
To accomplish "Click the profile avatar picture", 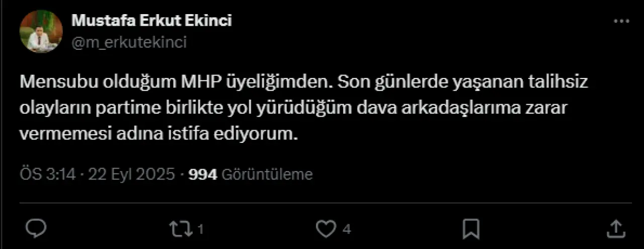I will 41,31.
